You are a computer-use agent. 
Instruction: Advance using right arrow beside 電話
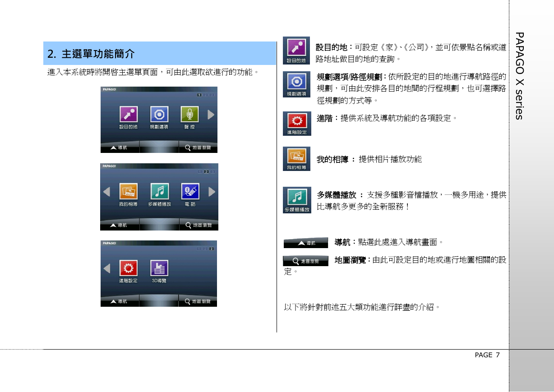point(212,192)
